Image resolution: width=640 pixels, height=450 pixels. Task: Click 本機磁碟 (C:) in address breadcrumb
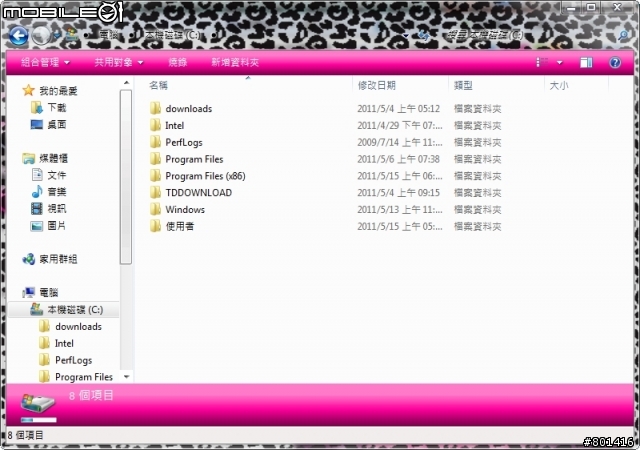pos(173,36)
